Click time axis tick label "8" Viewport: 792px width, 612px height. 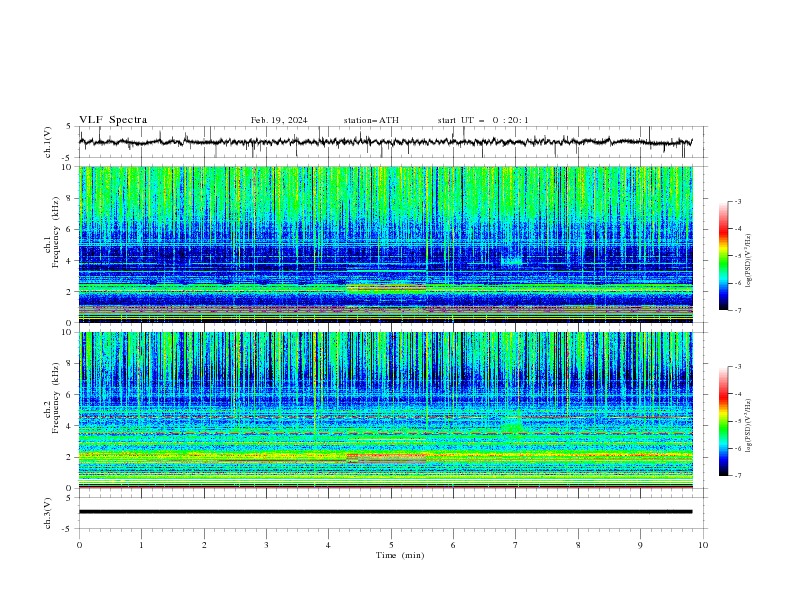click(x=578, y=545)
